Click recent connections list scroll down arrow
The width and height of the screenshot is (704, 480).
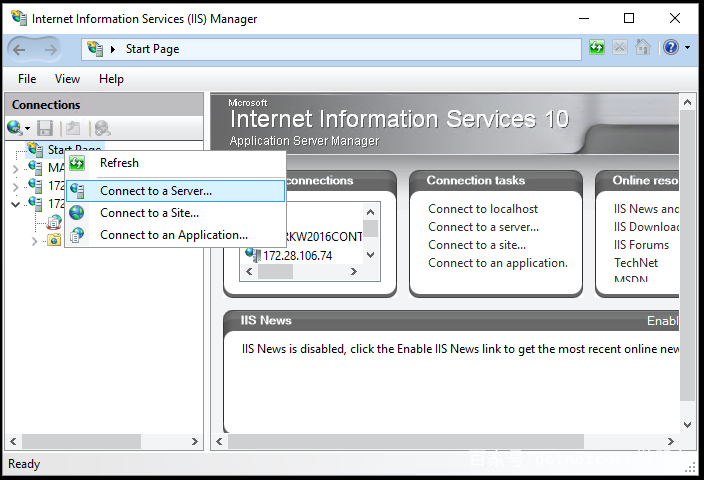[x=370, y=255]
